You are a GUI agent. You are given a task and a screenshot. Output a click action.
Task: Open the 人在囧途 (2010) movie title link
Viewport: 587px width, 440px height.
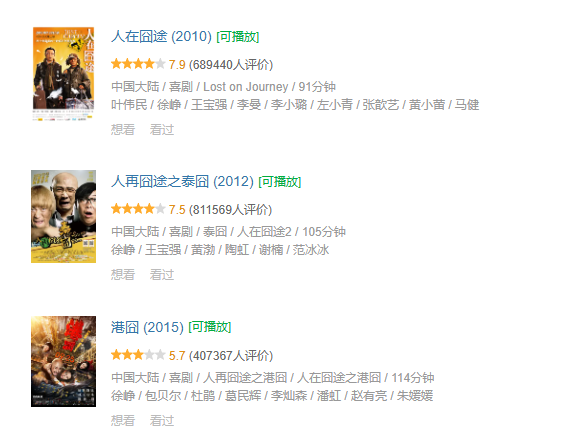pyautogui.click(x=162, y=37)
